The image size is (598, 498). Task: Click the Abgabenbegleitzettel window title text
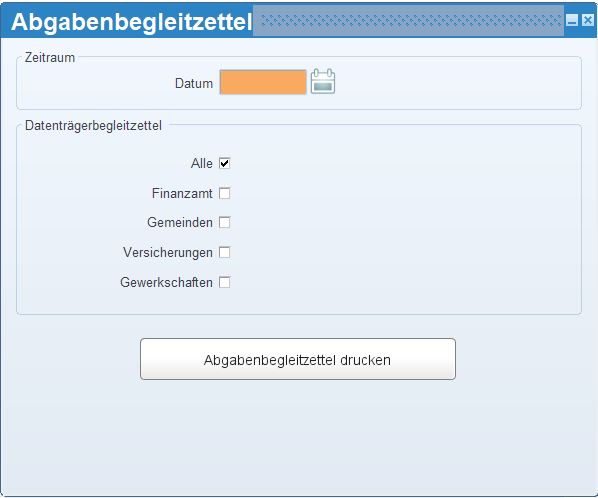(x=132, y=22)
